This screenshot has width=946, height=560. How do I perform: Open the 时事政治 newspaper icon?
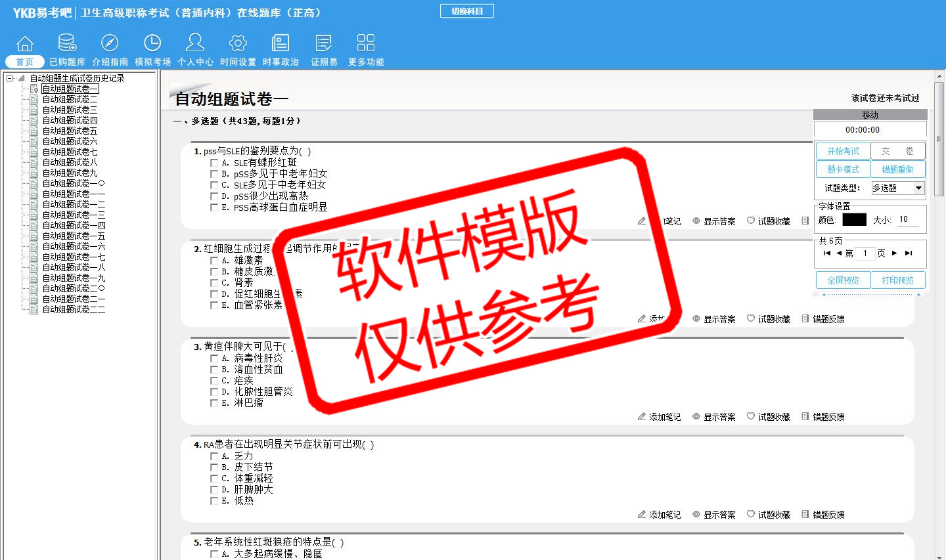[x=281, y=44]
